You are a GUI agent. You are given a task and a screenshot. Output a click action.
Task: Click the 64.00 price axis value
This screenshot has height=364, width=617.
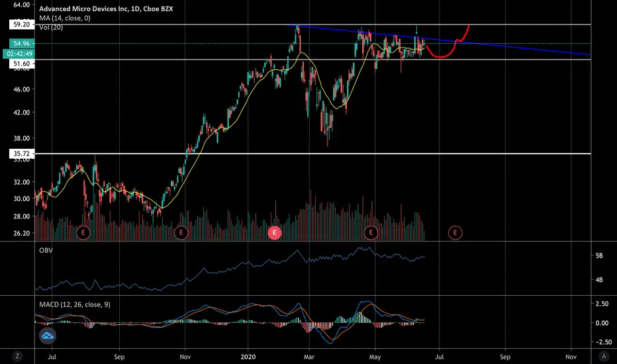22,5
